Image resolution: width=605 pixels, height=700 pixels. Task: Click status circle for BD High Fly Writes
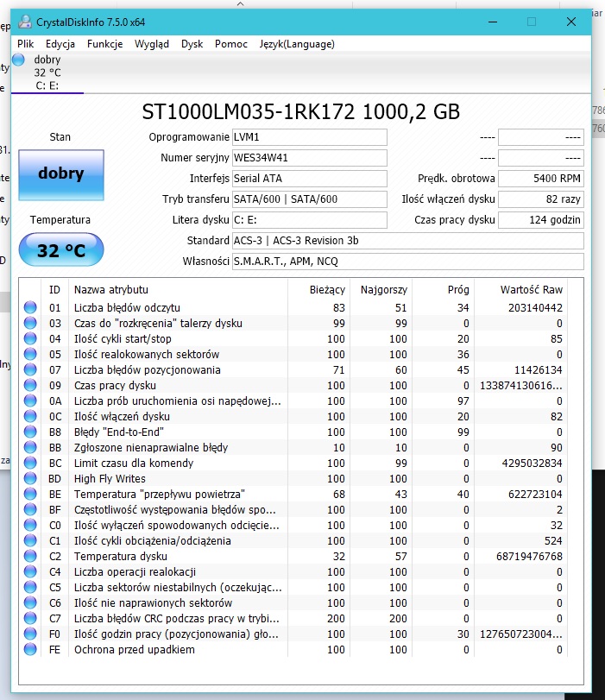[x=30, y=478]
